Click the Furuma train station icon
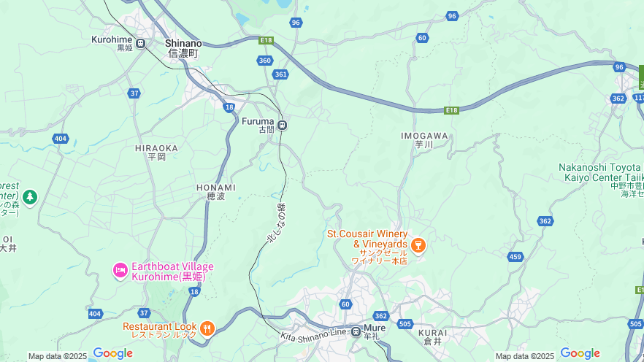The width and height of the screenshot is (644, 362). [x=282, y=126]
